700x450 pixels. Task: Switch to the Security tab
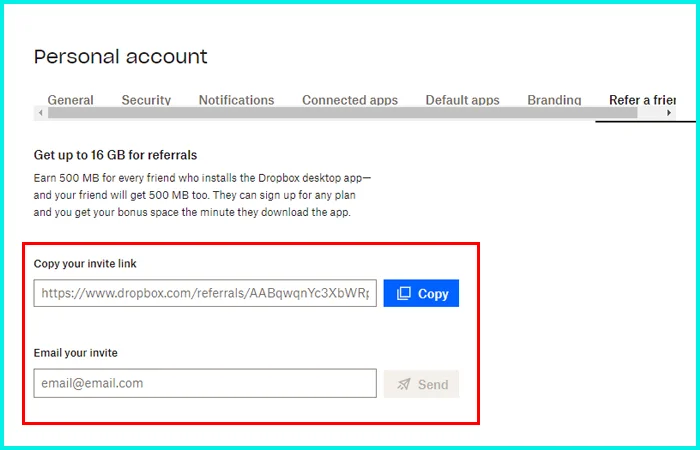(x=146, y=100)
